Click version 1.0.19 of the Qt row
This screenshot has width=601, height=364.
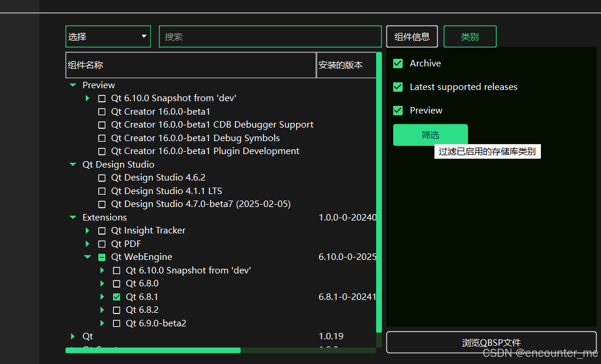pyautogui.click(x=331, y=336)
